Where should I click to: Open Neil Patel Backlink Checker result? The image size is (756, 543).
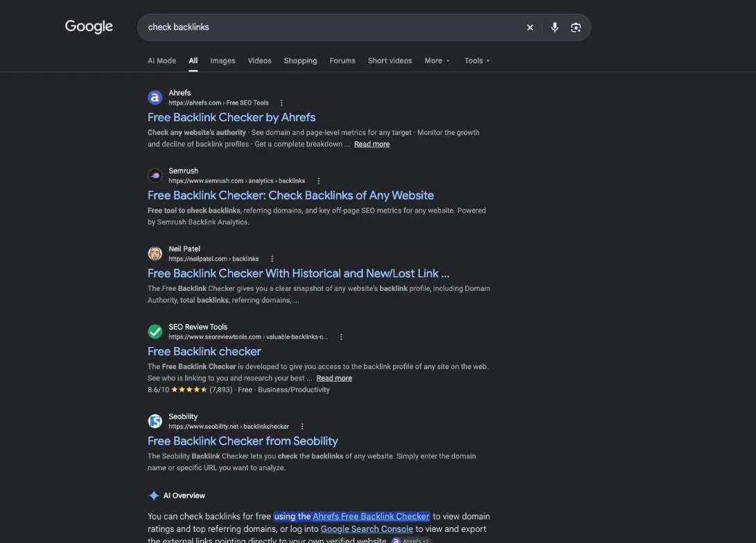299,274
